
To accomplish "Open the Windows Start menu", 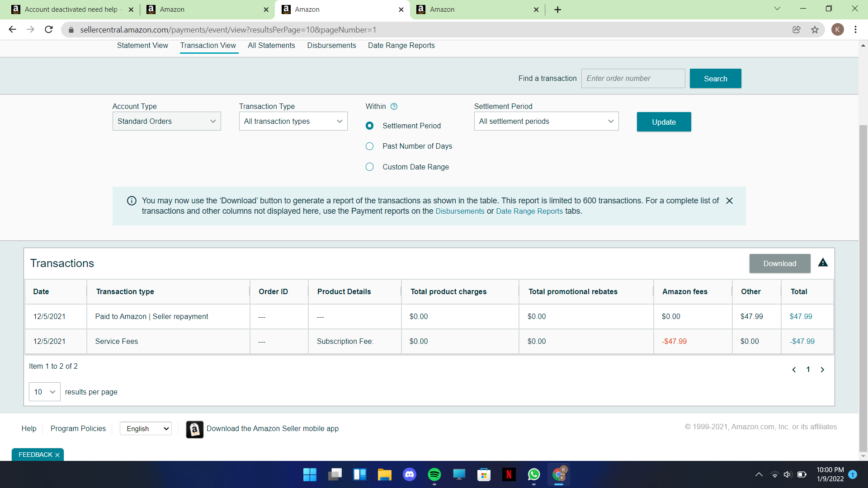I will 310,474.
